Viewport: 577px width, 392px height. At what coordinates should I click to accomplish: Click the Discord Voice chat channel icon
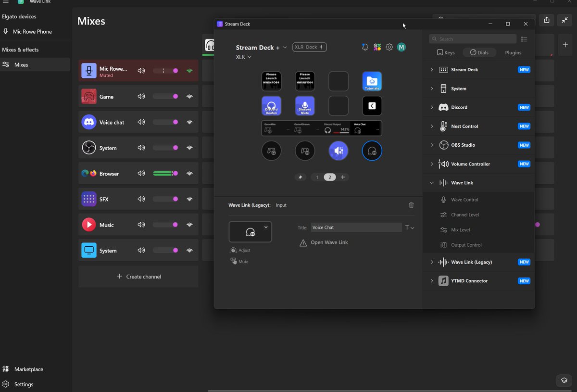tap(89, 122)
